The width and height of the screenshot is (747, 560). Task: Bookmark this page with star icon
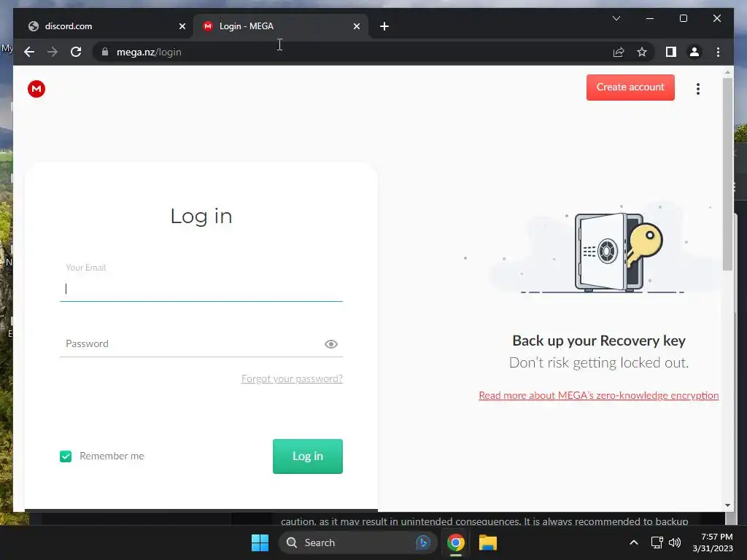point(642,52)
